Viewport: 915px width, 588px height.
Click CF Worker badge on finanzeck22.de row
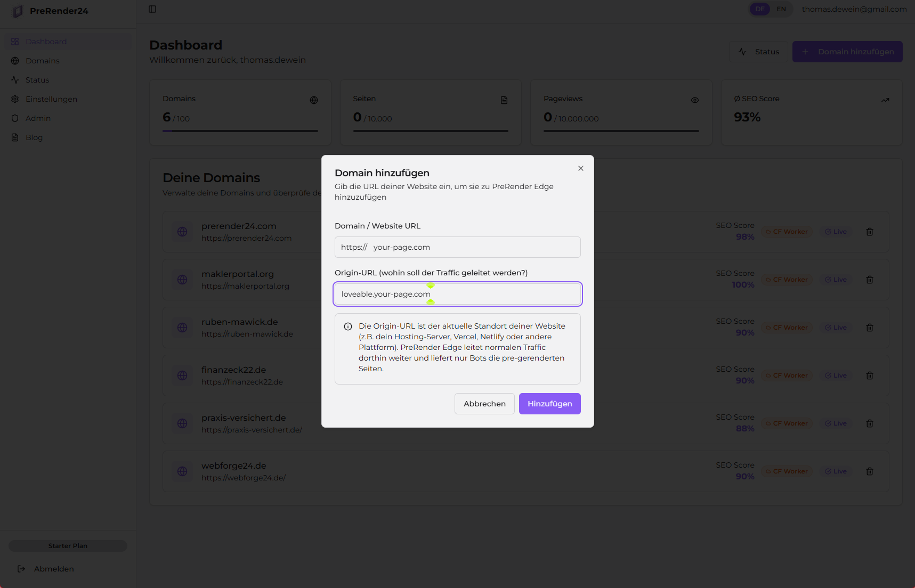click(787, 375)
